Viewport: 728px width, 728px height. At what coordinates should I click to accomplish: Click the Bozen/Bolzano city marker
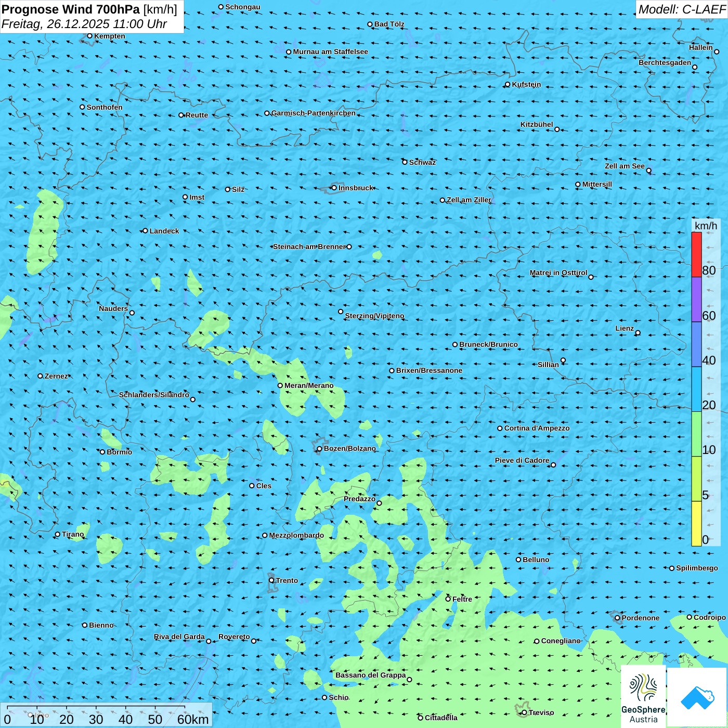point(319,448)
